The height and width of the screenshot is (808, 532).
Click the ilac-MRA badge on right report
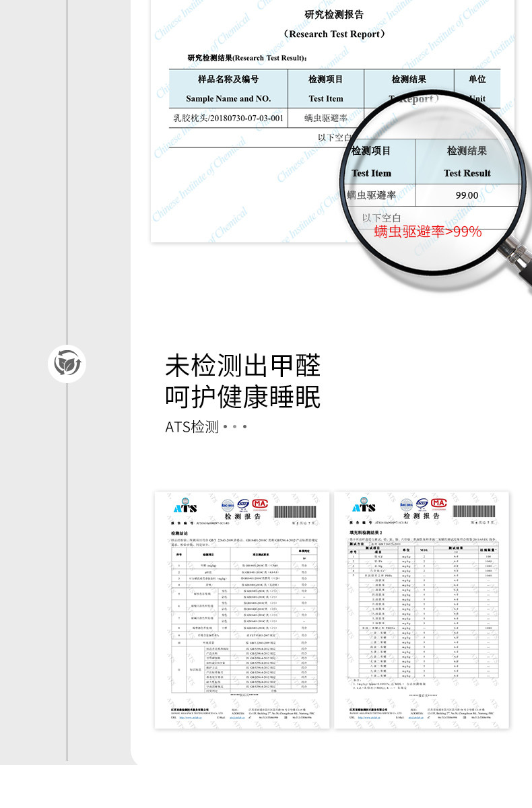tap(406, 504)
